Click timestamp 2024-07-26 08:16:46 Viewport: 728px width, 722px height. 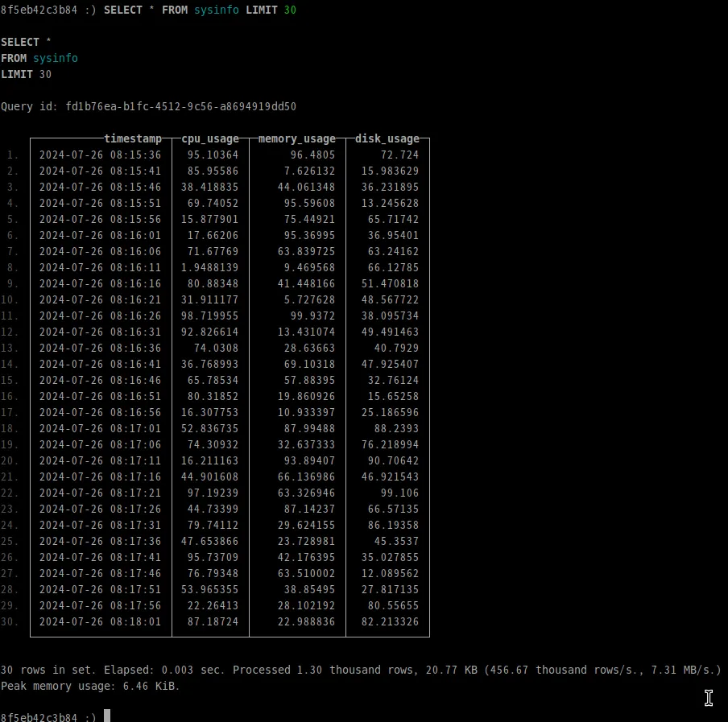point(100,380)
